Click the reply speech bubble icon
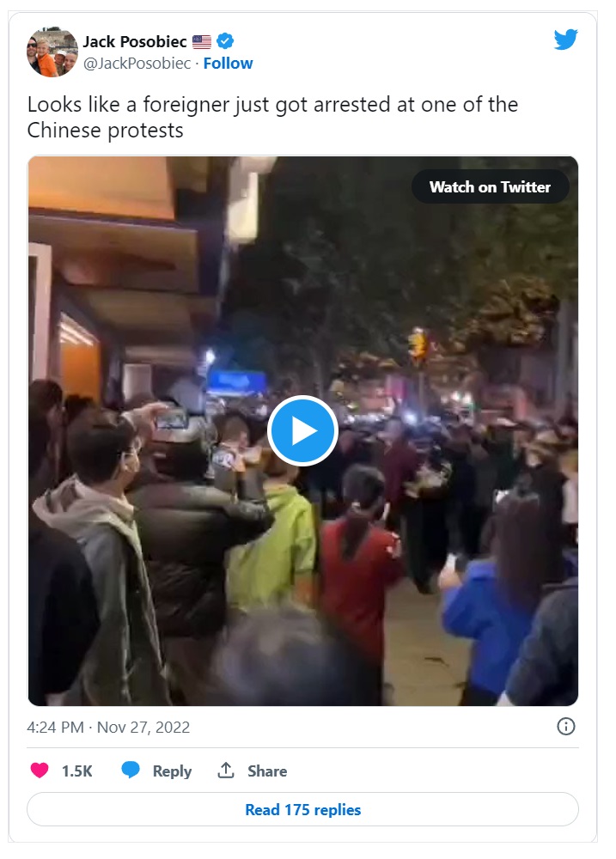616x859 pixels. point(131,770)
